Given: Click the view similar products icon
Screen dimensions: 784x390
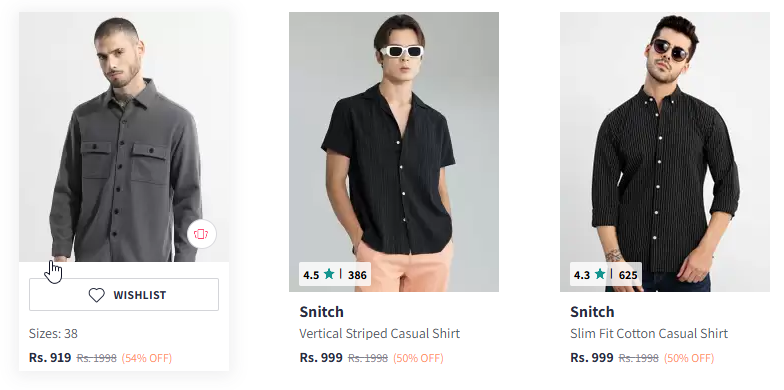Looking at the screenshot, I should (202, 234).
